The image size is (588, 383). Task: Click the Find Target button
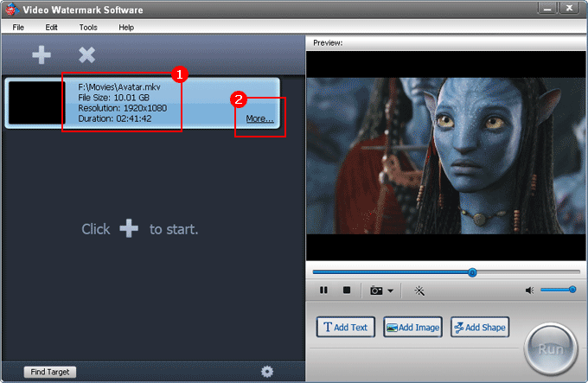[50, 372]
